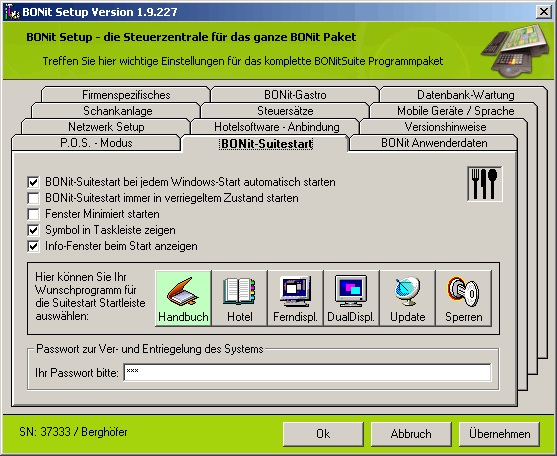Click 'Passwort zur Ver- und Entriegelung' group label

(150, 349)
